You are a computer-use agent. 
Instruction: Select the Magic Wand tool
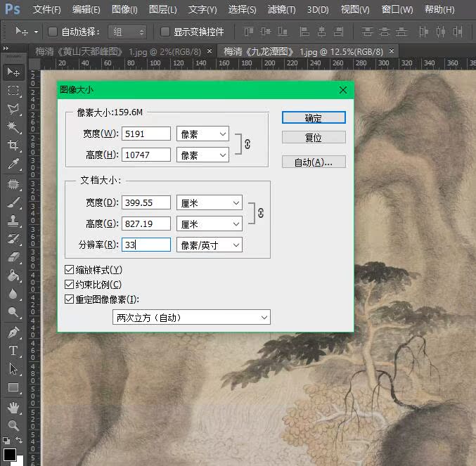tap(13, 127)
